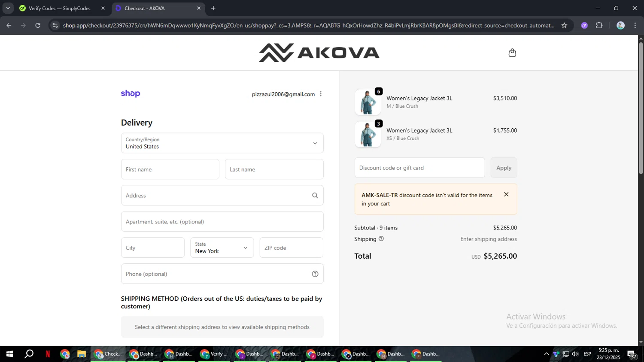Open account options menu next to email

[321, 94]
